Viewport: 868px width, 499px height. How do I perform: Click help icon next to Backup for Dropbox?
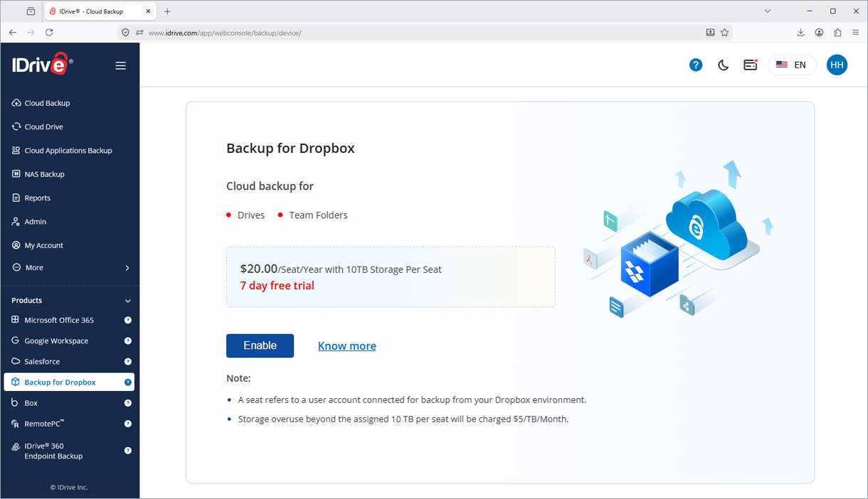[x=128, y=382]
